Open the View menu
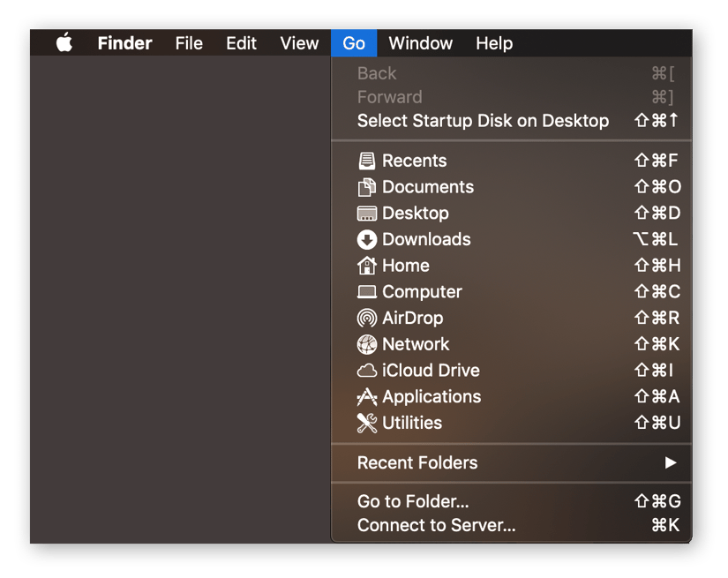728x578 pixels. (x=299, y=42)
